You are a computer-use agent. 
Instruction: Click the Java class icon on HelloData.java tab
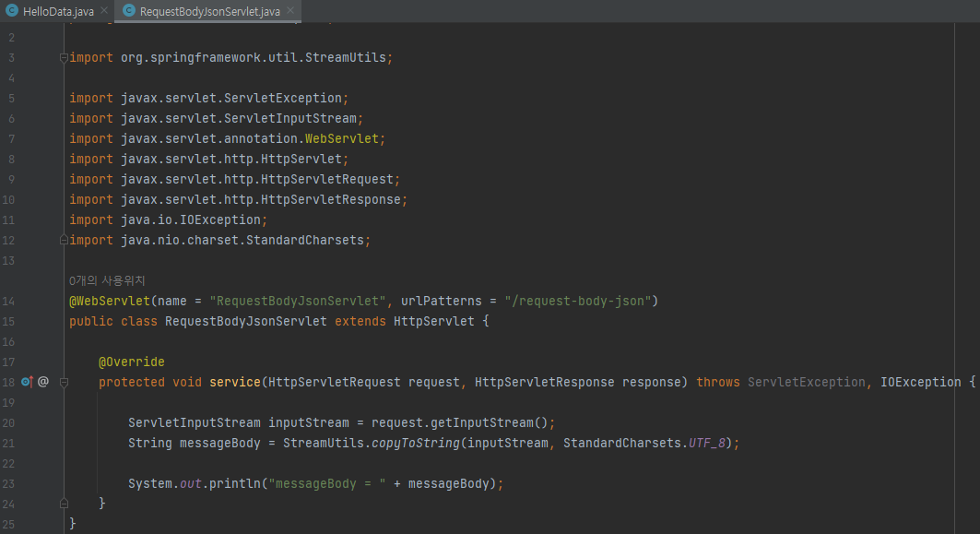[11, 11]
